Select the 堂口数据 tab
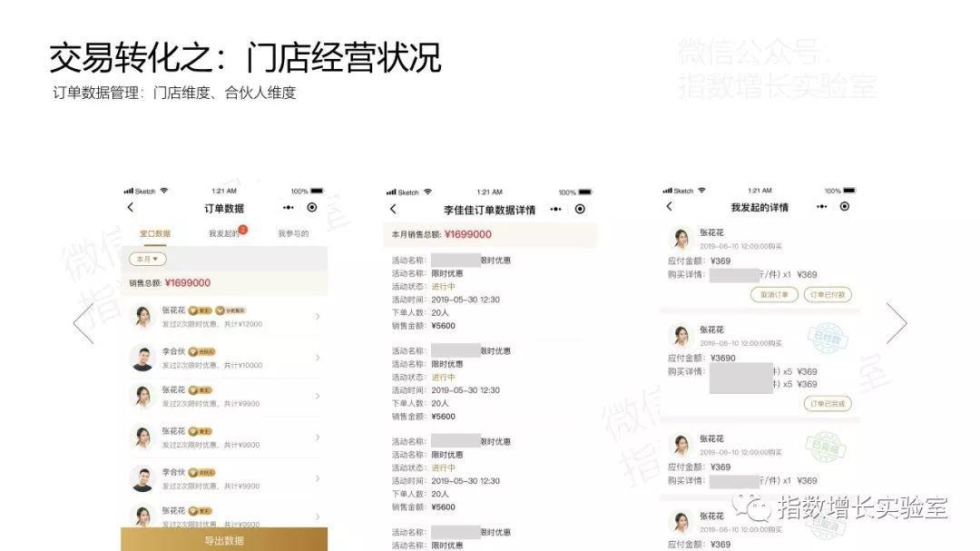 pos(155,233)
